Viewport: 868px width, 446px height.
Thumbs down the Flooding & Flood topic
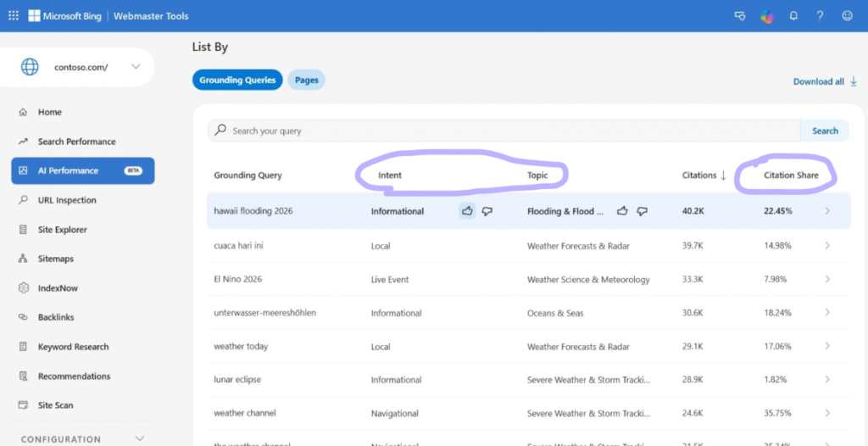[x=643, y=211]
